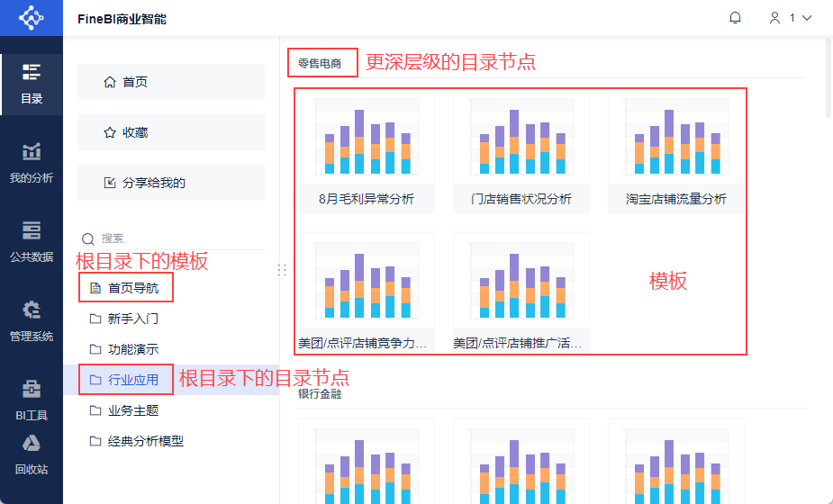The height and width of the screenshot is (504, 833).
Task: Open the 回收站 recycle bin
Action: [32, 455]
